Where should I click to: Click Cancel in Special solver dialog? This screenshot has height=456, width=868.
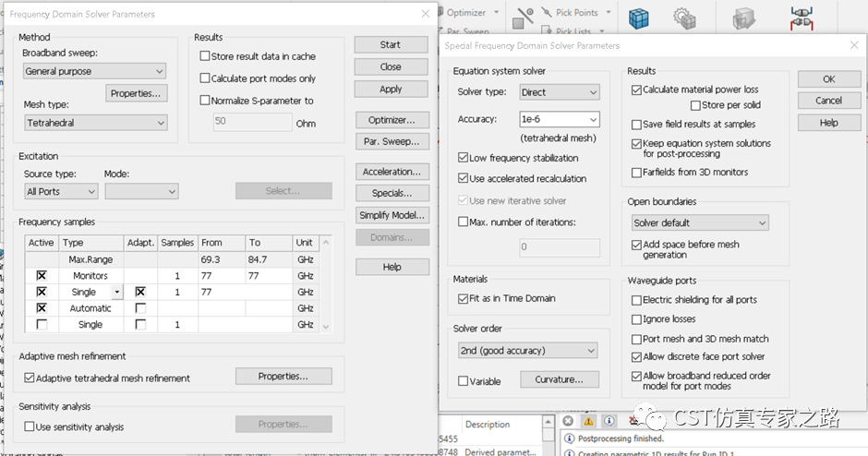828,101
